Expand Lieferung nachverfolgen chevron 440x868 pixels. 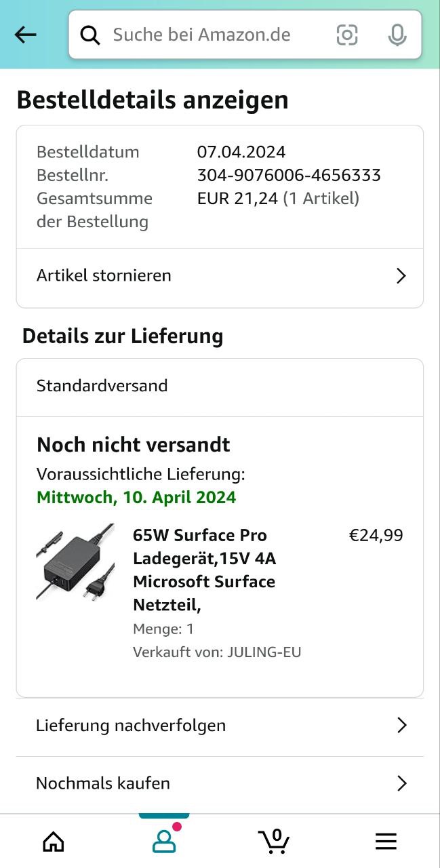pyautogui.click(x=401, y=726)
